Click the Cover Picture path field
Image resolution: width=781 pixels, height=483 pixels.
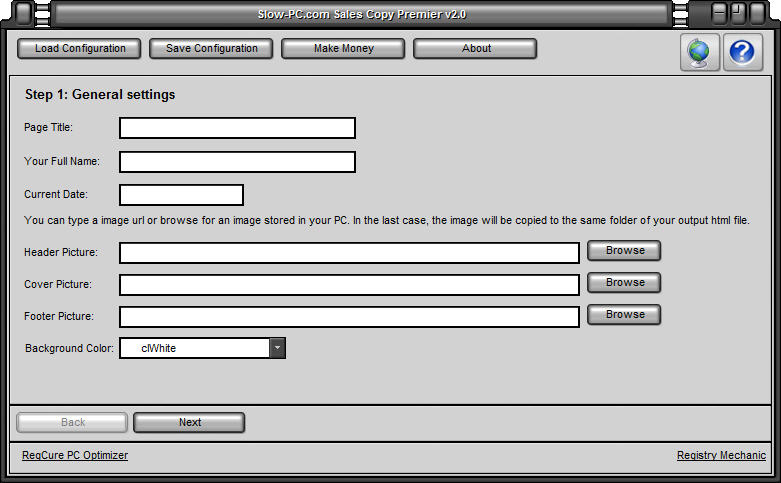[x=349, y=285]
